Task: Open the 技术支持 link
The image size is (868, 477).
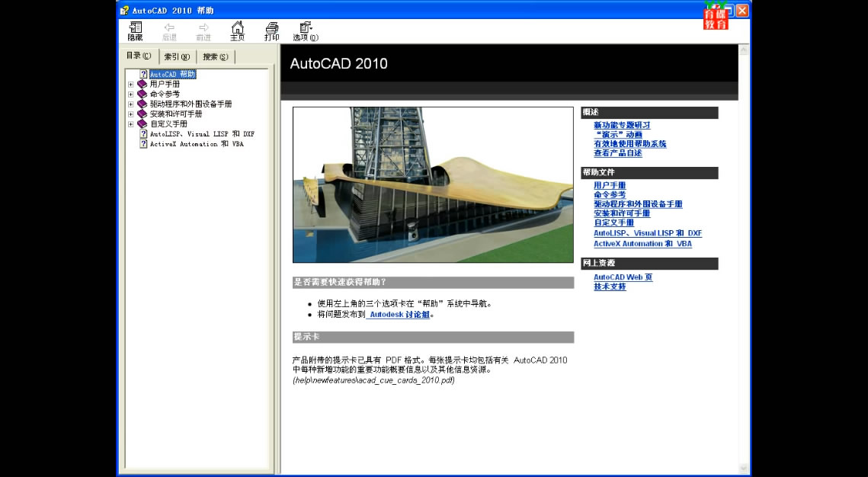Action: (610, 287)
